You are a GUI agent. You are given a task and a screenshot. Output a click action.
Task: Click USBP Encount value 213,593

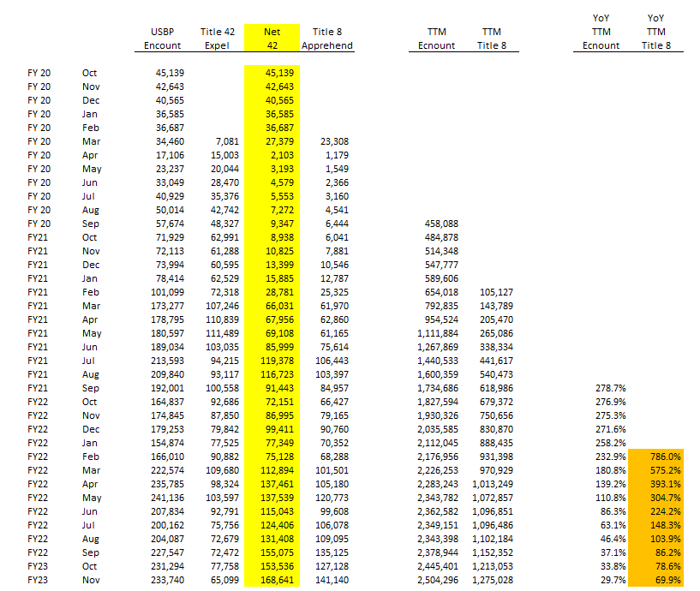point(167,361)
